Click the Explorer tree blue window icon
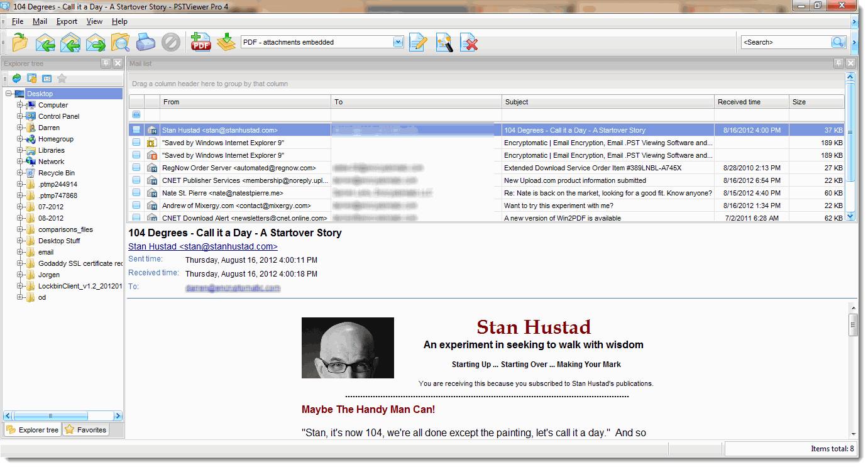 [x=47, y=79]
